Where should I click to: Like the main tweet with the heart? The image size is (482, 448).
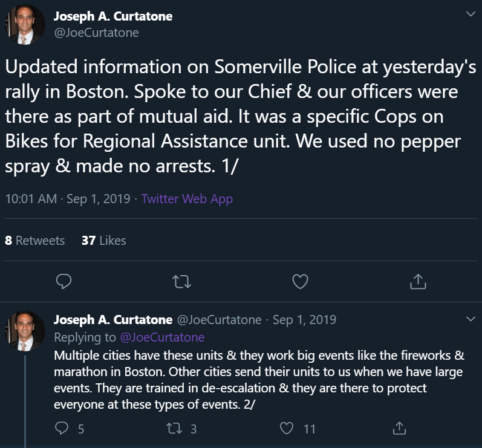click(x=300, y=281)
